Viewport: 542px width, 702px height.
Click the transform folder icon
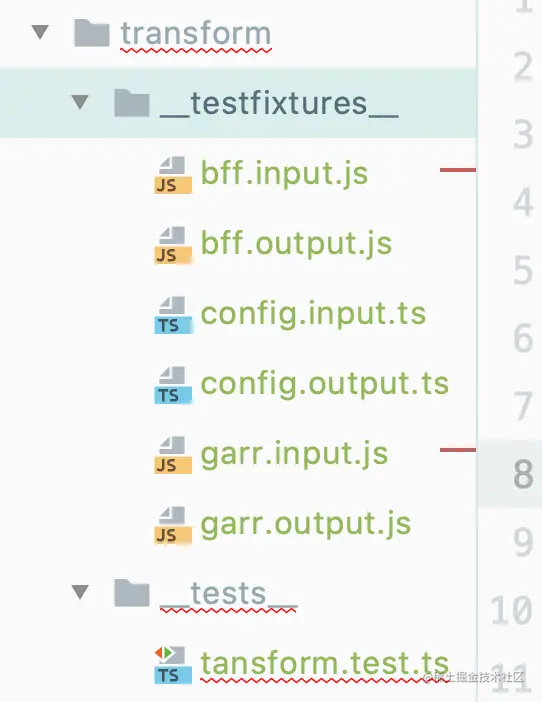(x=92, y=33)
